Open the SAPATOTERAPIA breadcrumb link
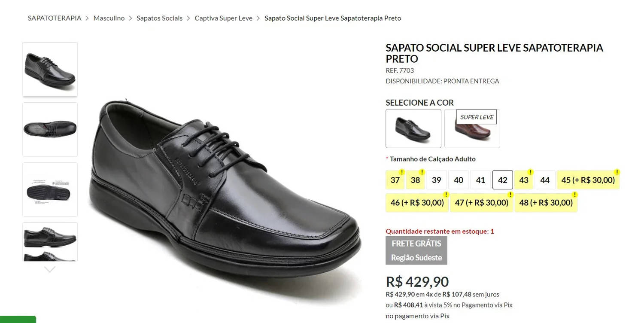This screenshot has width=644, height=323. point(55,18)
